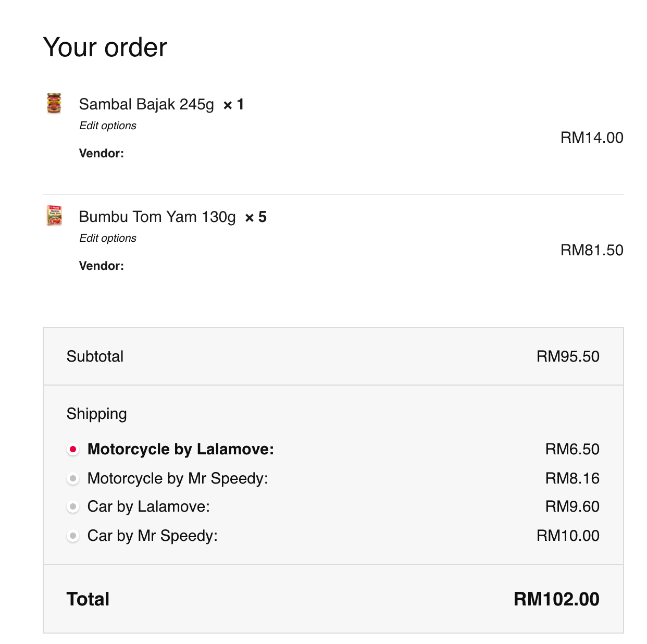Open the Sambal Bajak 245g product name

coord(146,104)
